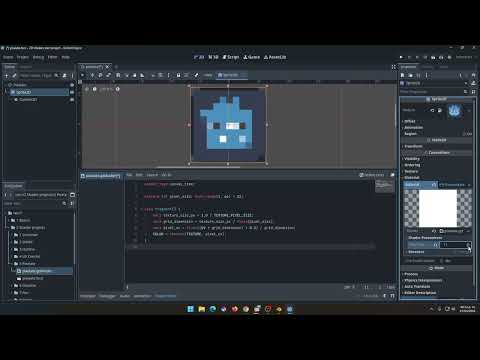This screenshot has width=480, height=360.
Task: Open File Explorer from the taskbar
Action: [202, 309]
